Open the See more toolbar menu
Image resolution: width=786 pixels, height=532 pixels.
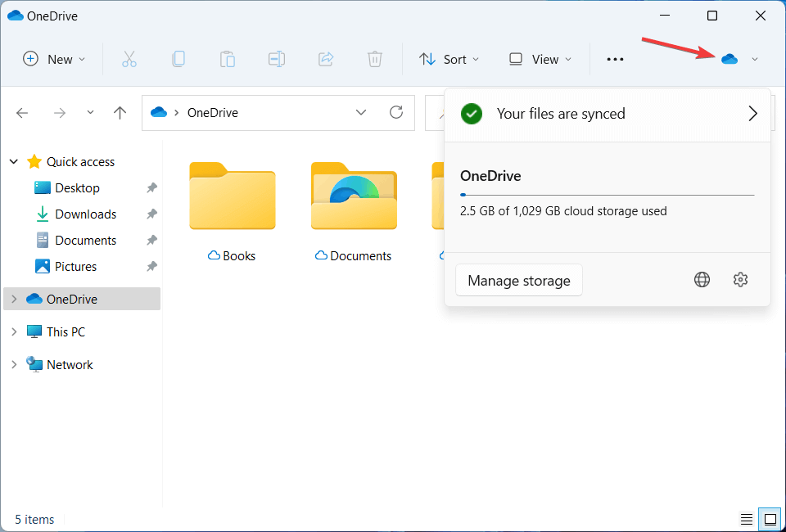coord(615,58)
